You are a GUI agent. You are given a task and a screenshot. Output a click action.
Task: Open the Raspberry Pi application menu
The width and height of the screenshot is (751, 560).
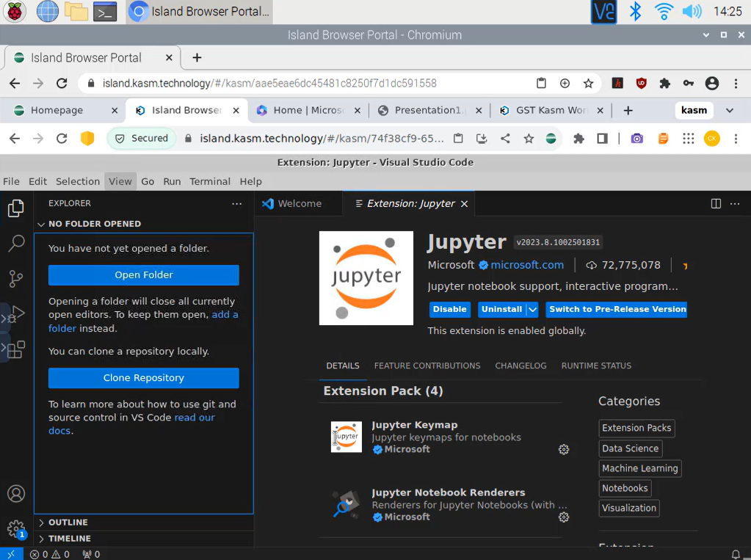[x=15, y=12]
